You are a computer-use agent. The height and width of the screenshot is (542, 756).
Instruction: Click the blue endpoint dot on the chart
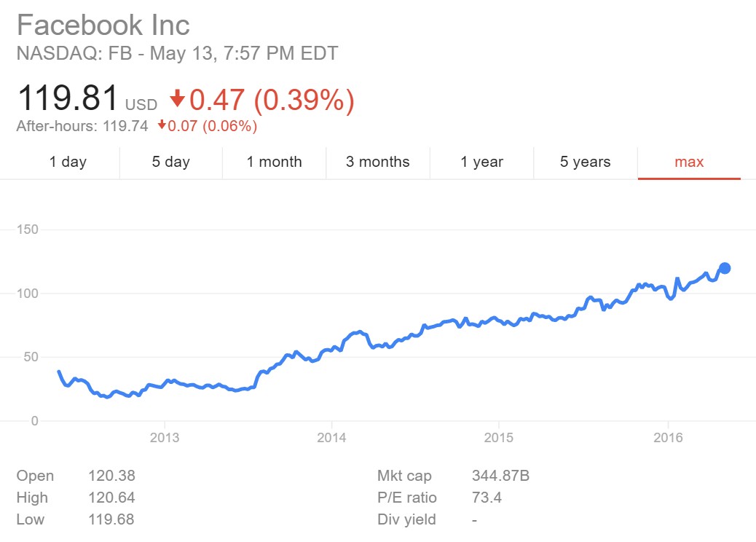point(725,268)
